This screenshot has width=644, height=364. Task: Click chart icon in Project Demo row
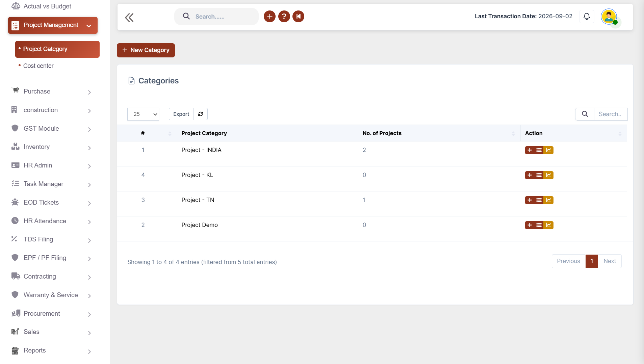[548, 225]
